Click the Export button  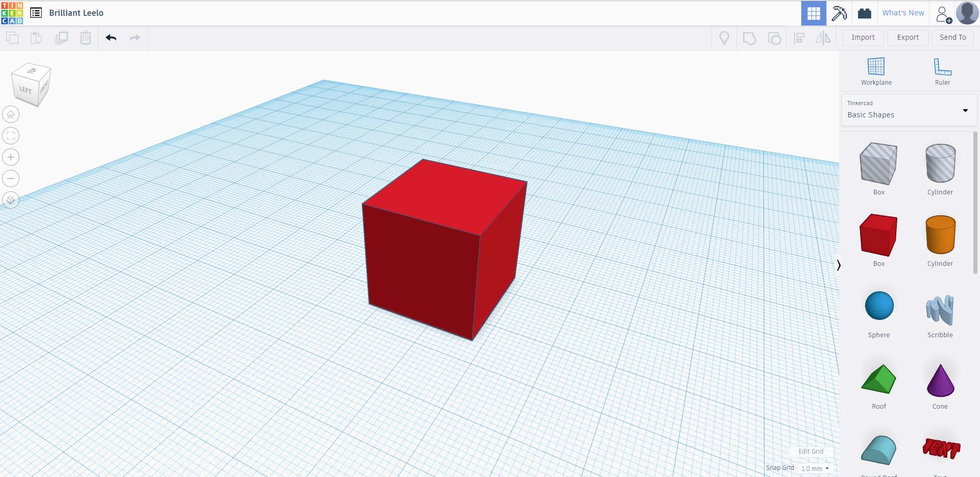click(x=908, y=37)
